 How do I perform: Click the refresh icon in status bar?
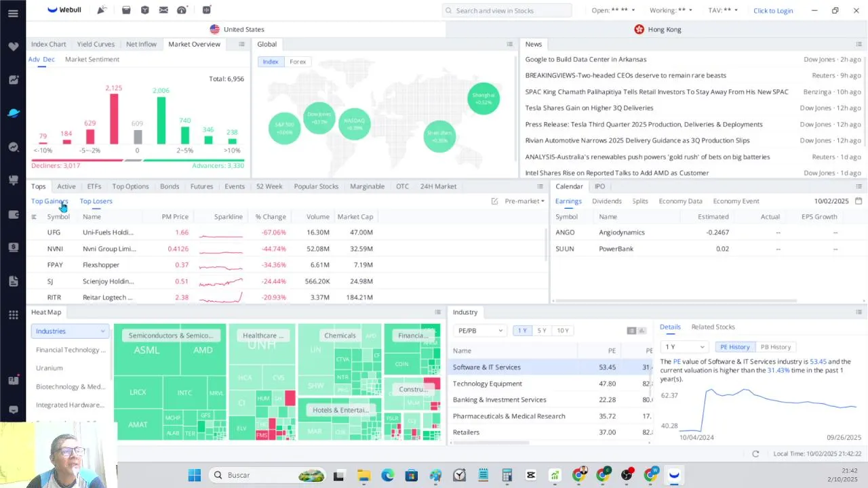[x=755, y=454]
